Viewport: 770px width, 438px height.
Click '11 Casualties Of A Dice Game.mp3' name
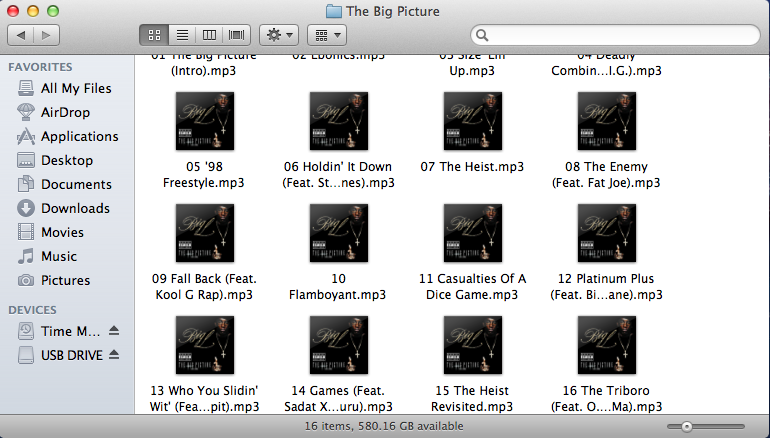[472, 287]
